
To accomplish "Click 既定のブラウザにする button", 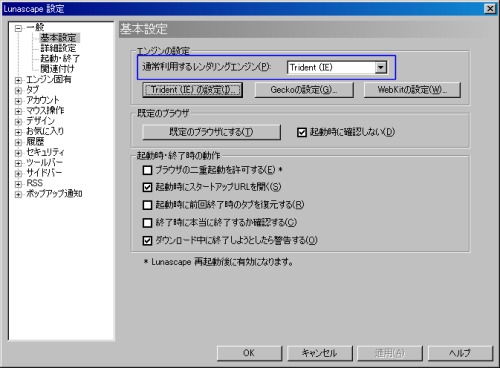I will click(211, 132).
